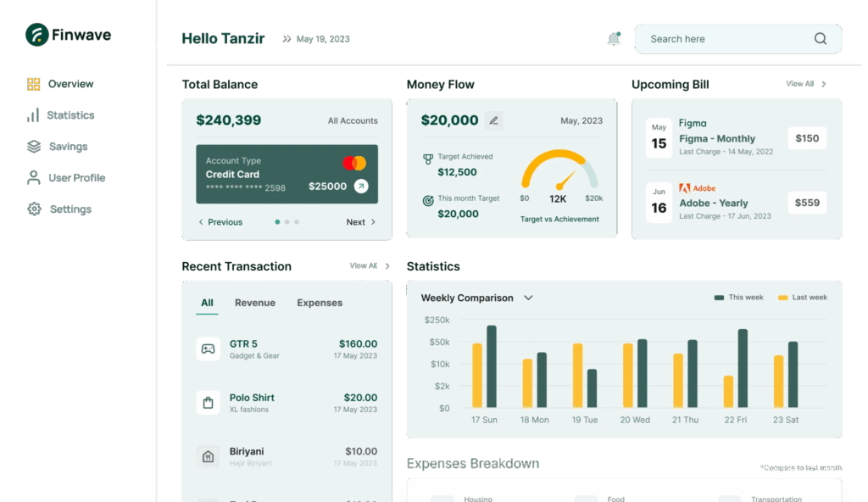
Task: Click the GTR 5 gamepad transaction icon
Action: click(x=208, y=349)
